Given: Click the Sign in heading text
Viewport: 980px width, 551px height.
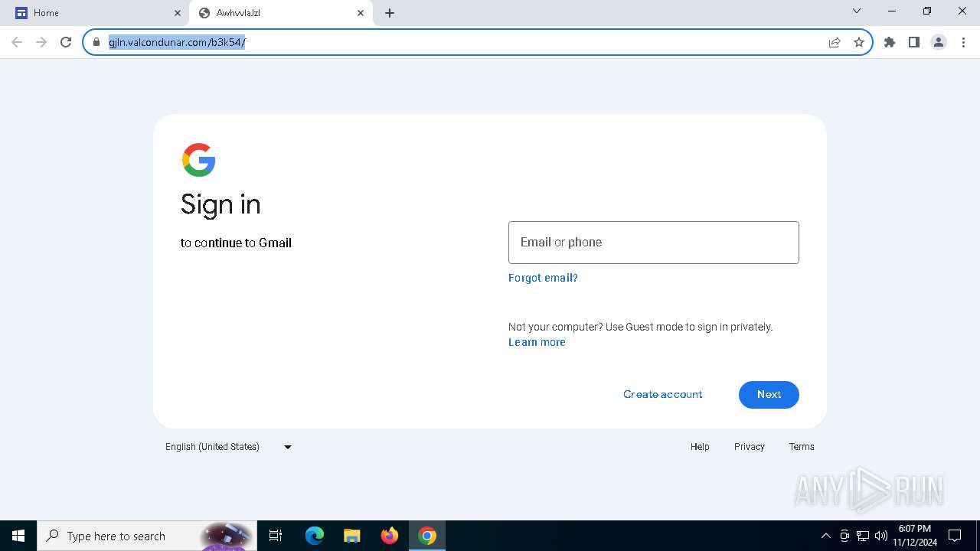Looking at the screenshot, I should pos(220,204).
